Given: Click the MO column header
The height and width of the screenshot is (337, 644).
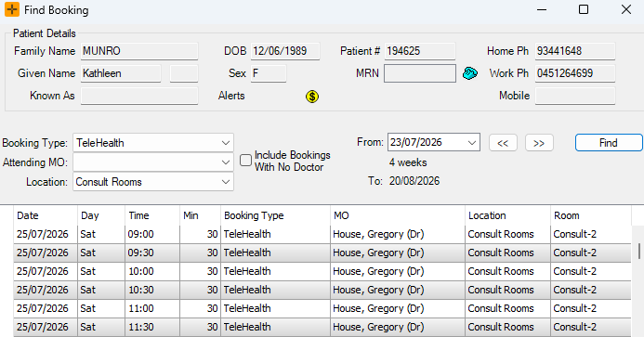Looking at the screenshot, I should [x=398, y=215].
